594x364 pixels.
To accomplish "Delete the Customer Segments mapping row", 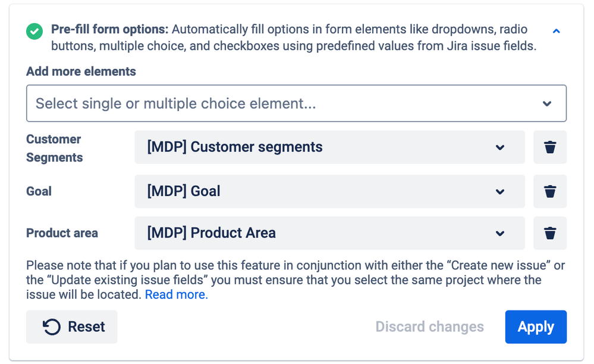I will pos(550,147).
